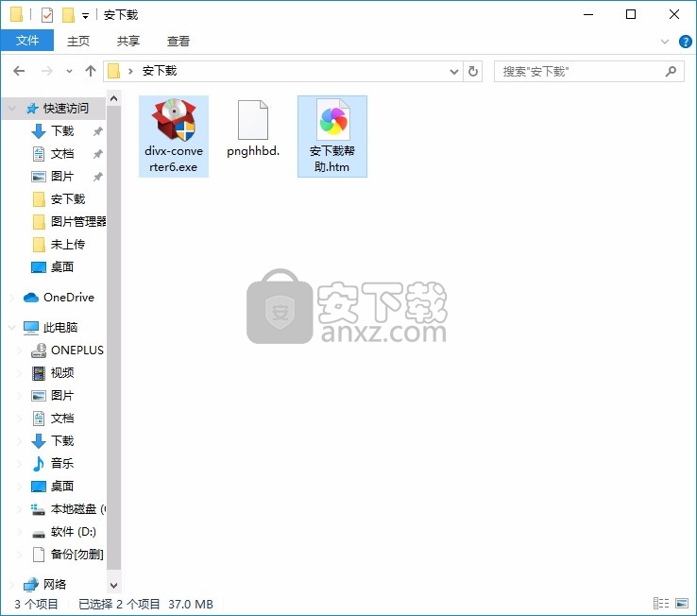
Task: Open 图片 under 此电脑
Action: [x=61, y=396]
